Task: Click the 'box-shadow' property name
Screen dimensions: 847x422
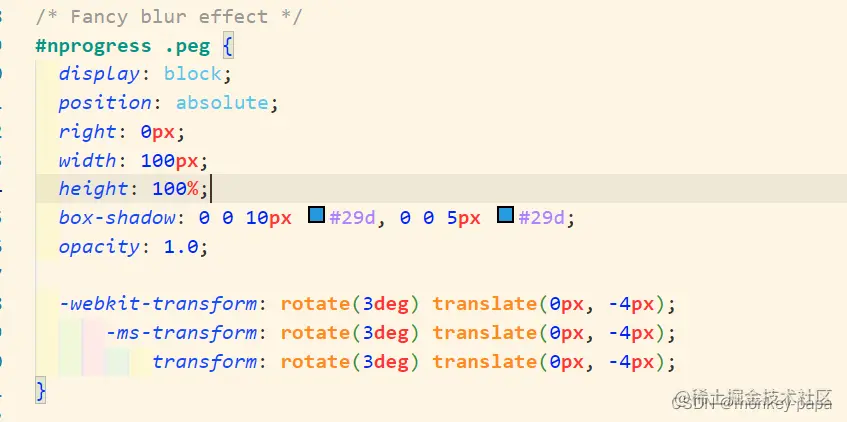Action: [x=117, y=218]
